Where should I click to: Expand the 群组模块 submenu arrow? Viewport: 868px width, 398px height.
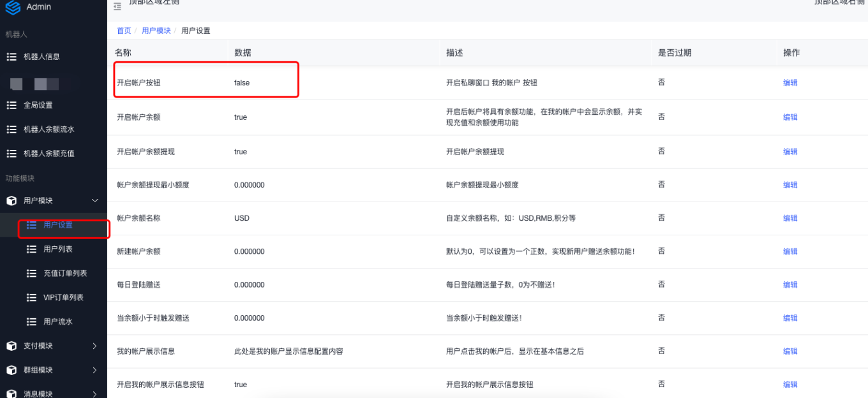coord(95,371)
